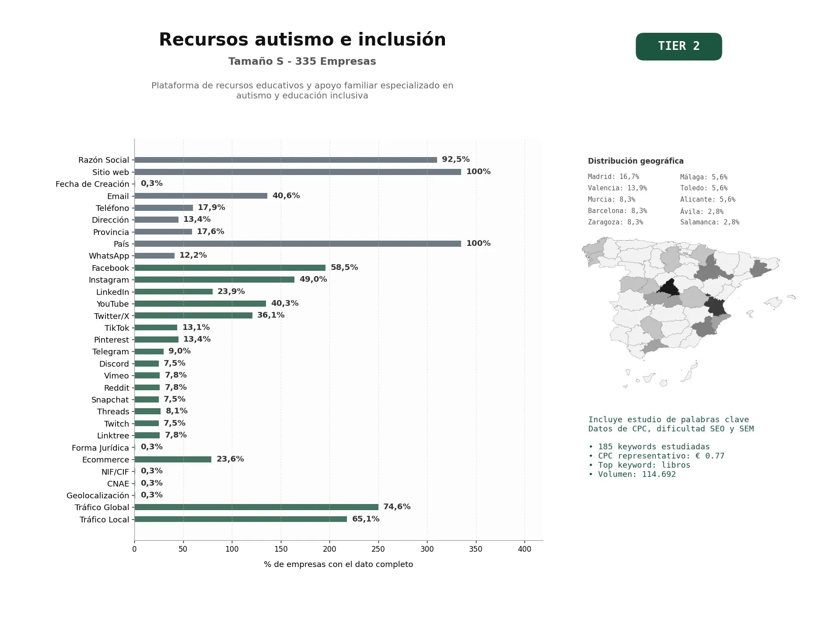Click the 'CNAE' row label
This screenshot has height=630, width=840.
click(118, 483)
